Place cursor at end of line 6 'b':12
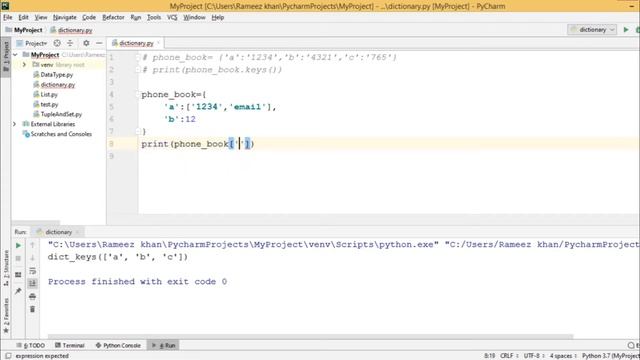This screenshot has height=360, width=640. pos(196,119)
